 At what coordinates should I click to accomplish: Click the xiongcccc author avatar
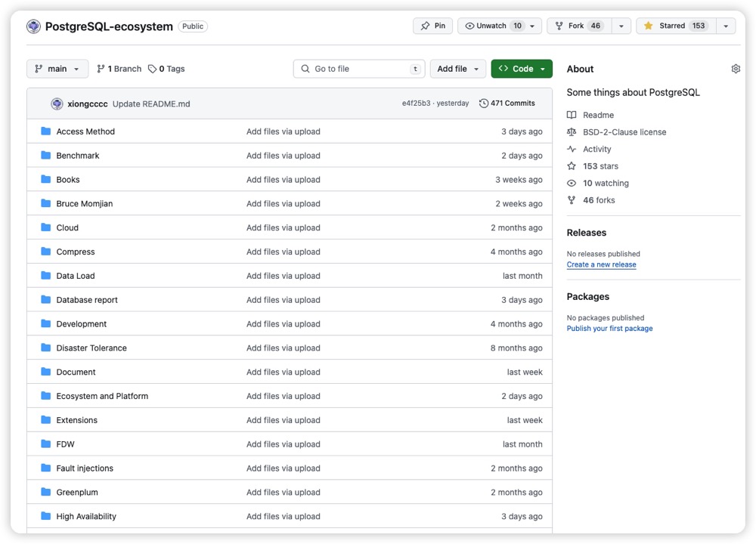pos(57,104)
